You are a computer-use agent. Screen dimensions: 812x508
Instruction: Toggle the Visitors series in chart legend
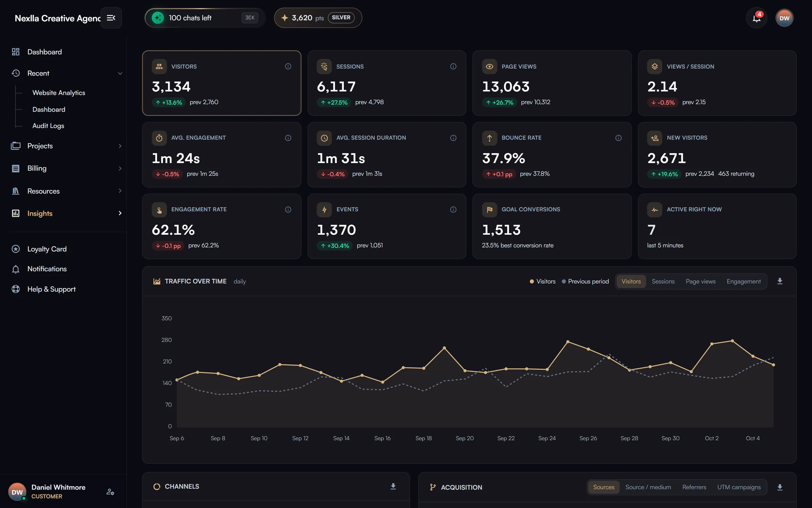point(543,281)
